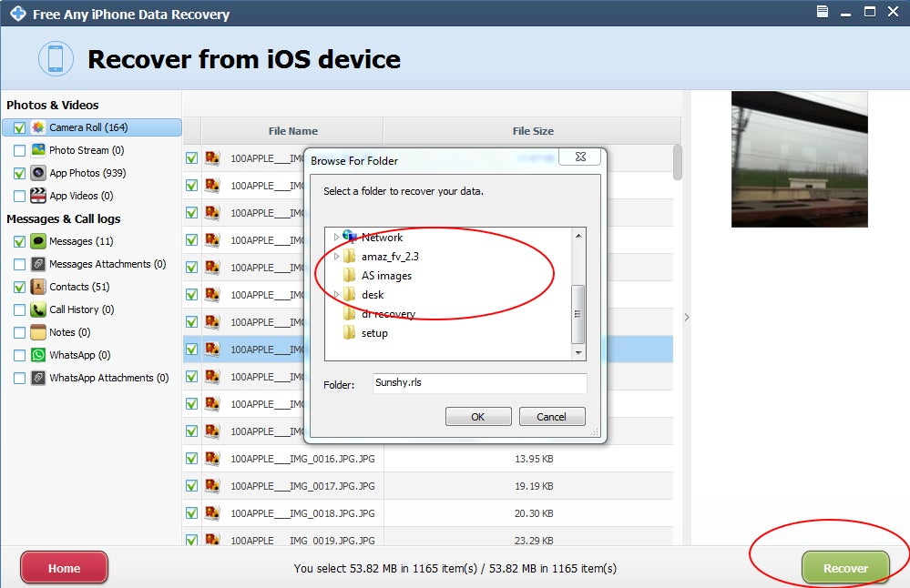
Task: Select the 100APPLE___IMG_0017.JPG.JPG file row
Action: (x=428, y=486)
